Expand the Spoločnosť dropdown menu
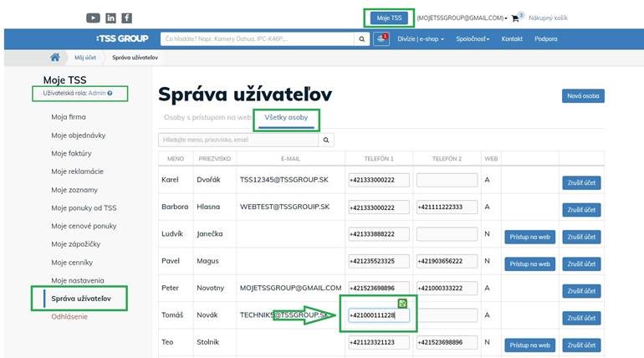644x358 pixels. coord(473,39)
